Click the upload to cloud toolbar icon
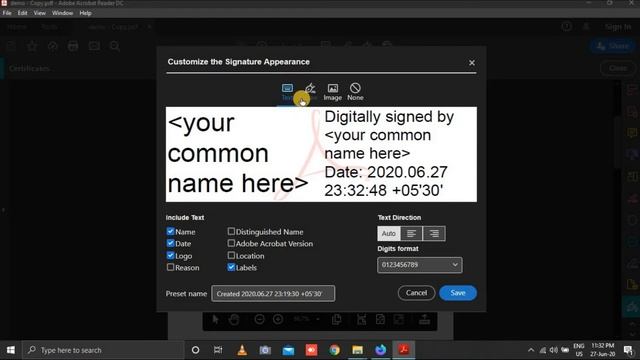 (x=53, y=46)
